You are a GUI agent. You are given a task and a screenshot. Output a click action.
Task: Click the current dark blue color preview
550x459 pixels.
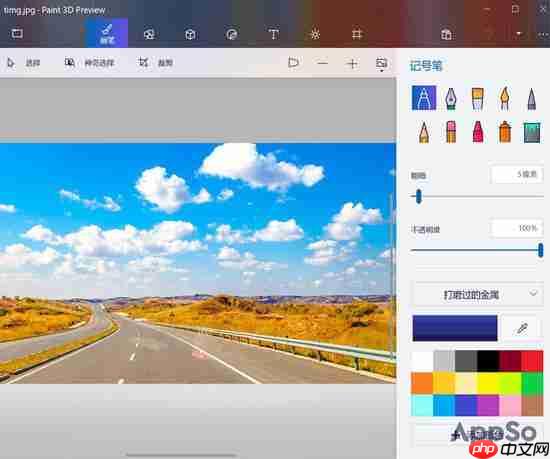(455, 328)
